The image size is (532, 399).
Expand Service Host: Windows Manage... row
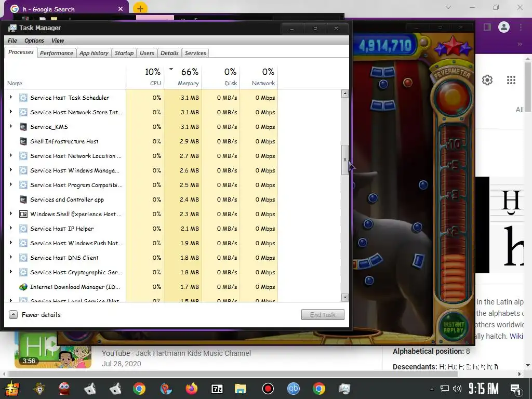coord(11,170)
